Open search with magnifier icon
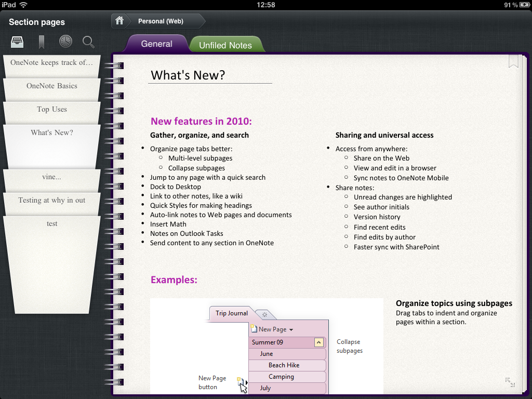Screen dimensions: 532x399 [88, 42]
